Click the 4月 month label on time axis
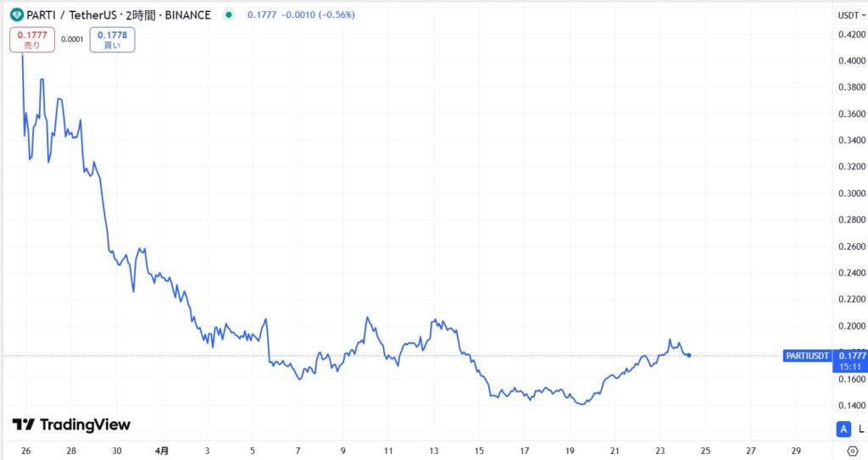 click(x=162, y=451)
